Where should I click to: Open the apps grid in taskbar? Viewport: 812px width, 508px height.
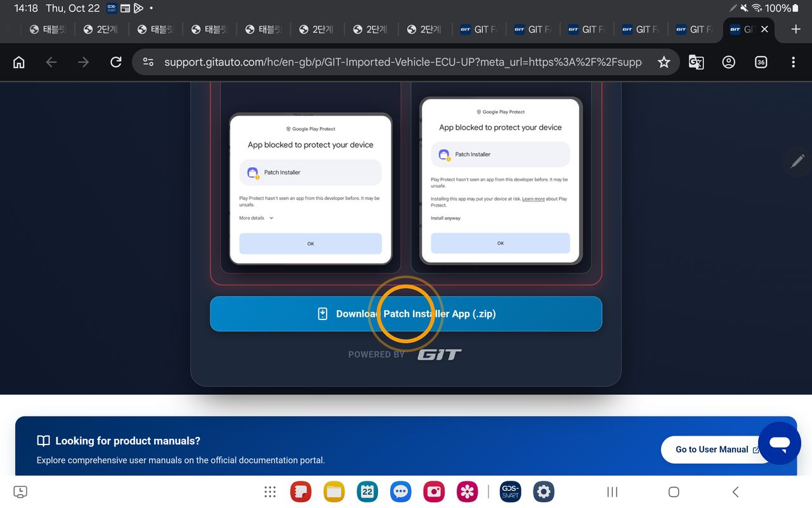pyautogui.click(x=270, y=491)
